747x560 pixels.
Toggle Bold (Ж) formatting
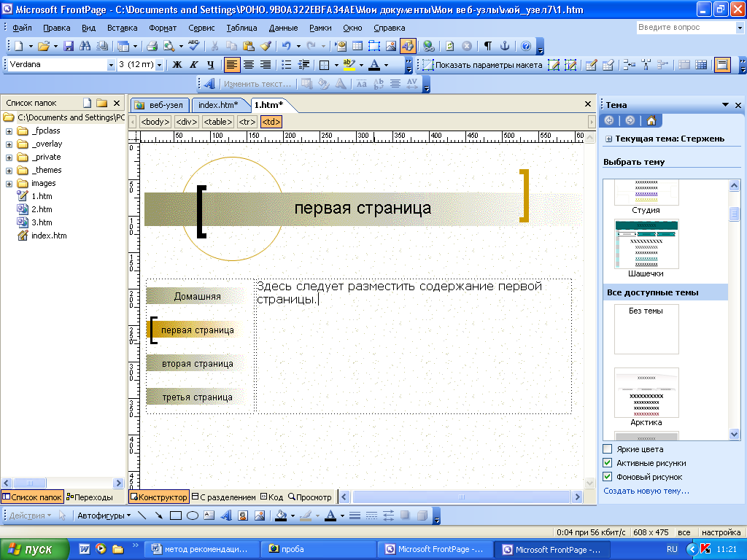(177, 64)
